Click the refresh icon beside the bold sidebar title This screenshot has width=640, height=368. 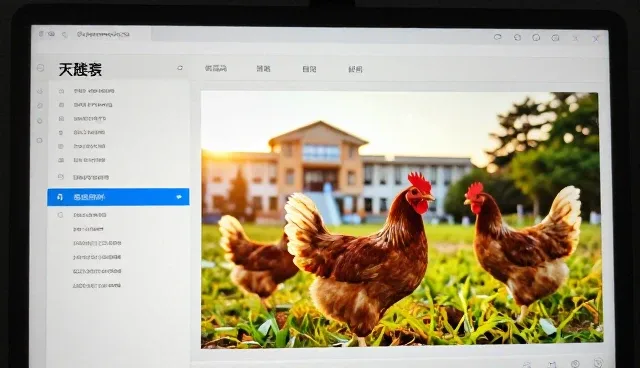click(180, 68)
